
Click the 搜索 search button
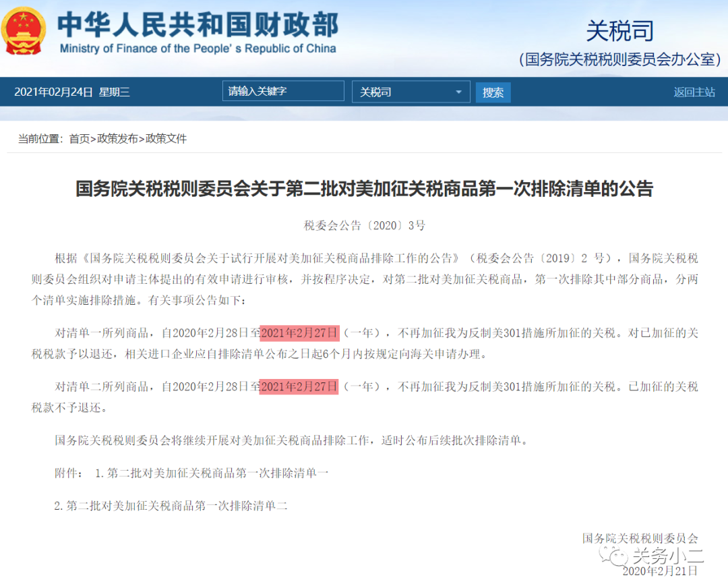(x=493, y=92)
